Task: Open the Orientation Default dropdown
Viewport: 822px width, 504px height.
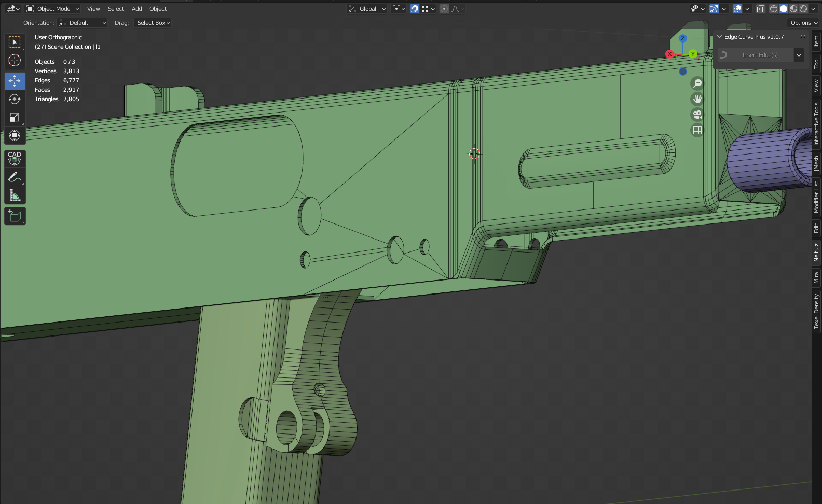Action: 83,23
